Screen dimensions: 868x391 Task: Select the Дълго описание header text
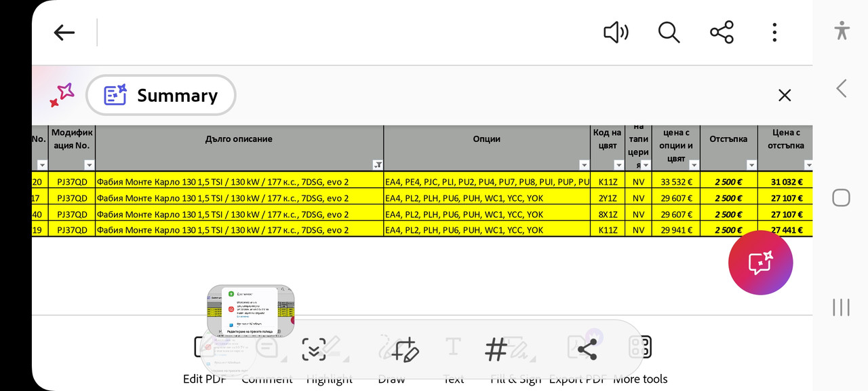click(x=239, y=139)
